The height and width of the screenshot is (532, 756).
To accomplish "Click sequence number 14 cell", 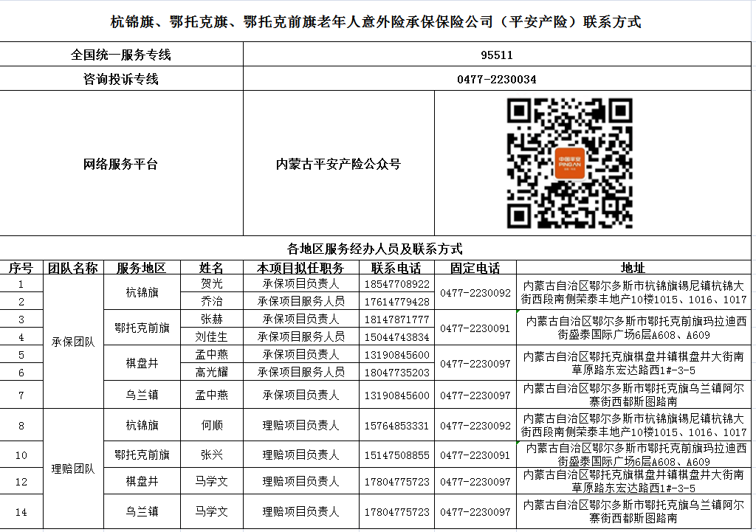I will point(21,512).
